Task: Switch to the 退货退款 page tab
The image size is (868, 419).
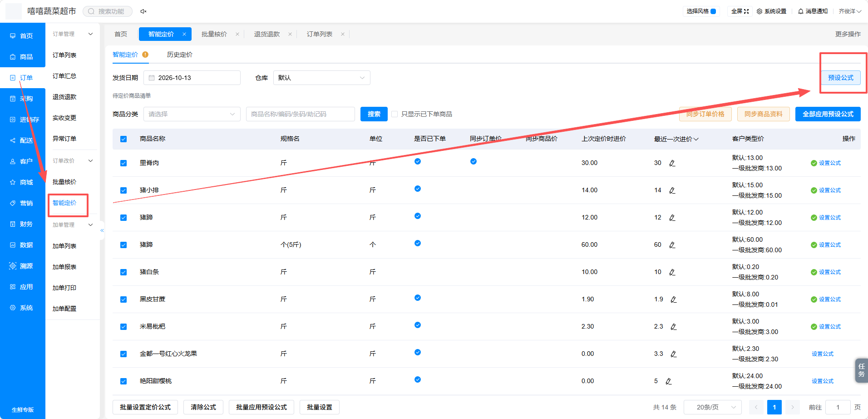Action: pyautogui.click(x=267, y=34)
